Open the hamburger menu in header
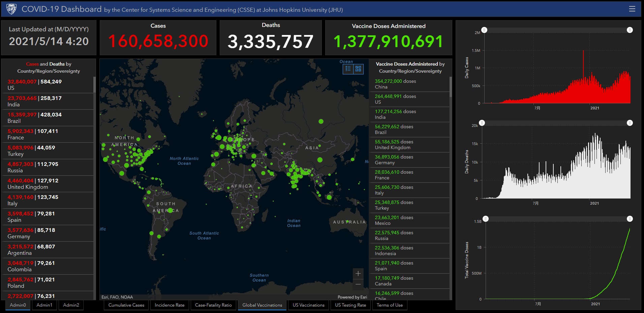 click(x=632, y=9)
